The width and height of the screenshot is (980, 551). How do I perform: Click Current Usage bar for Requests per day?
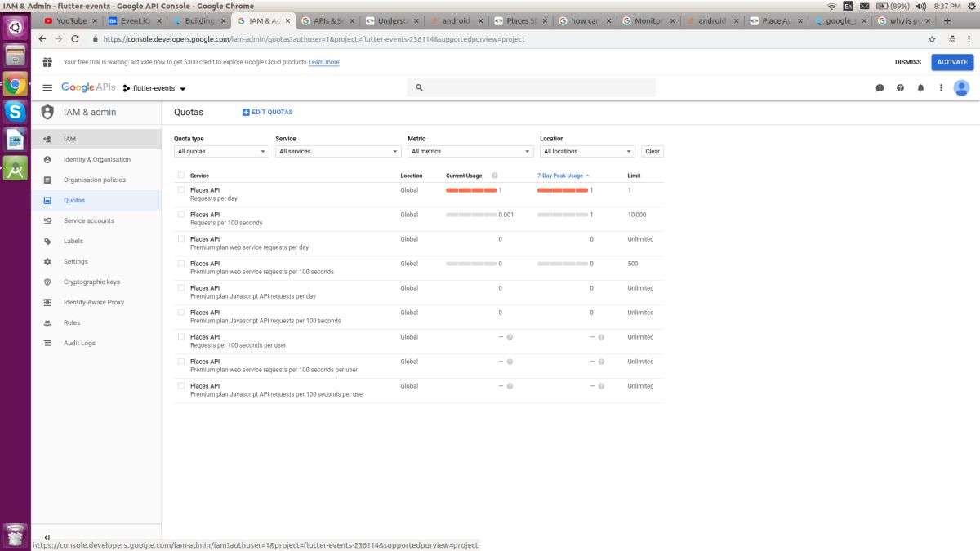(471, 190)
